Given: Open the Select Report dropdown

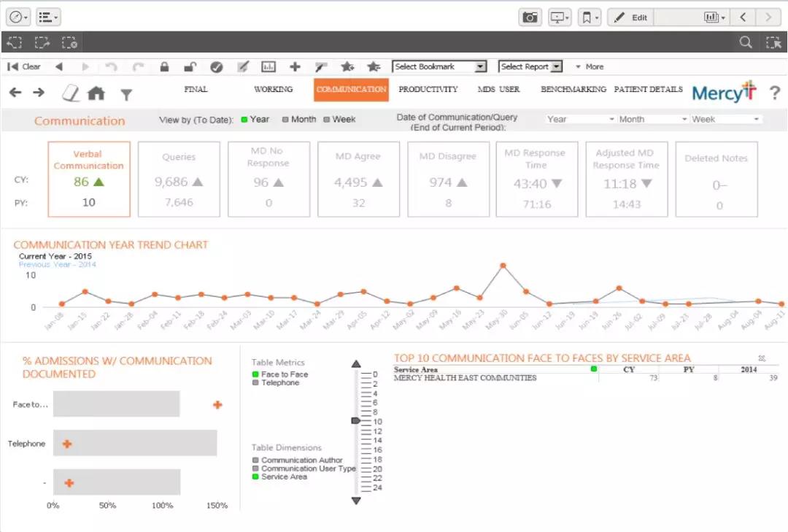Looking at the screenshot, I should tap(530, 66).
